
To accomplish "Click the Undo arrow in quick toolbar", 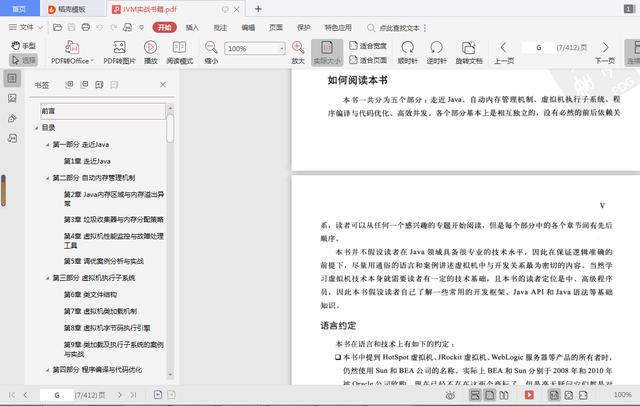I will (100, 27).
